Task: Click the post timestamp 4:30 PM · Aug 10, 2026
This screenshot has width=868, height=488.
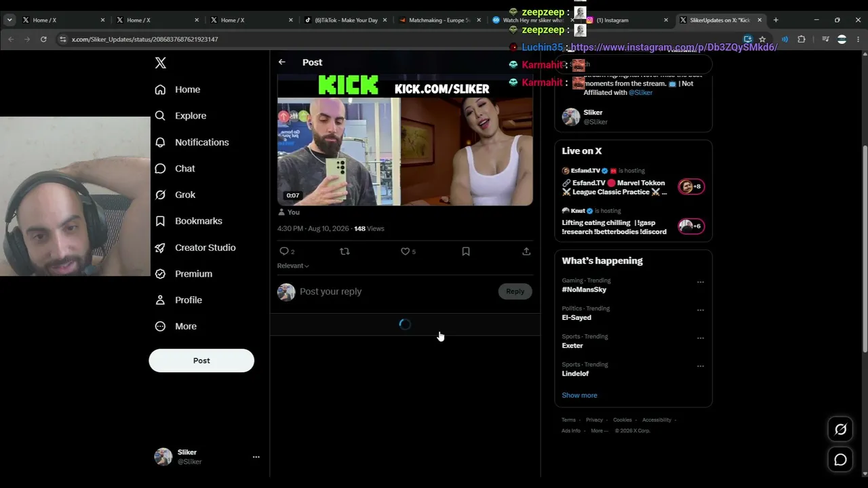Action: click(313, 229)
